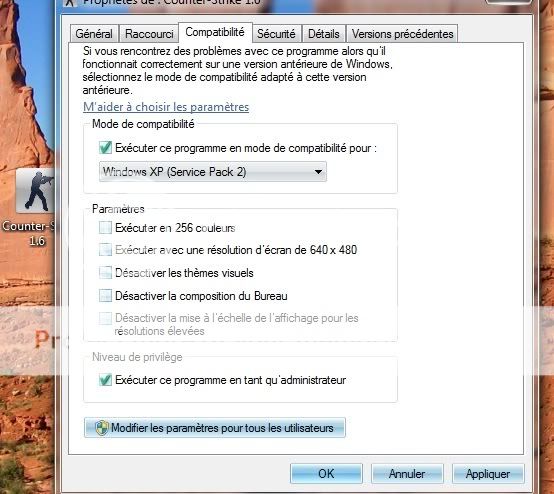Select the Détails tab

click(x=324, y=34)
